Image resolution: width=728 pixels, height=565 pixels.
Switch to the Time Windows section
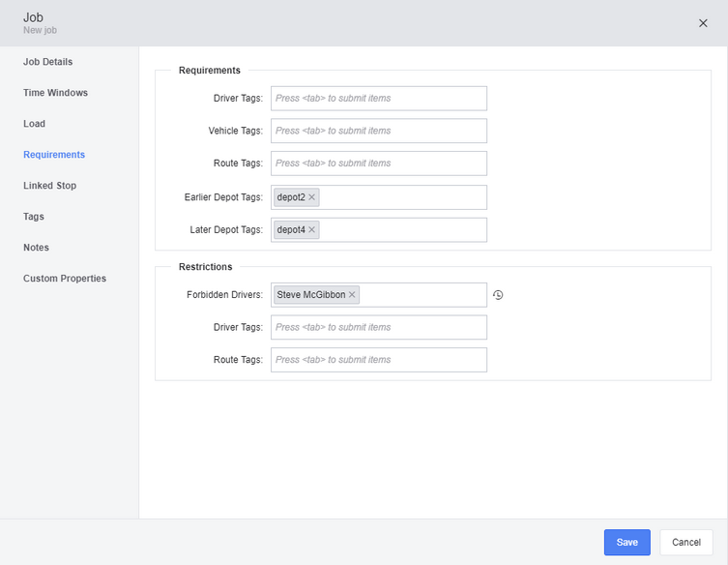55,93
